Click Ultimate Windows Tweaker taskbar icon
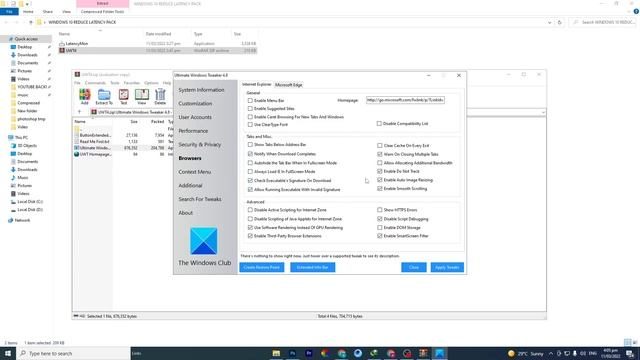This screenshot has width=640, height=360. [x=440, y=353]
